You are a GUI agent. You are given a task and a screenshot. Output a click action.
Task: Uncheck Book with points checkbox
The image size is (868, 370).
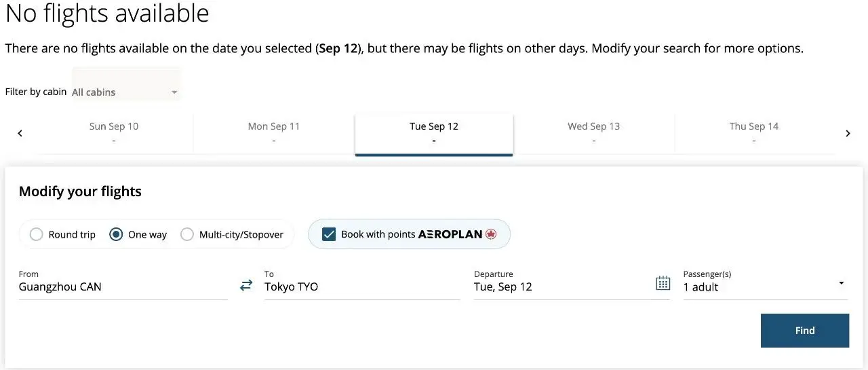329,234
